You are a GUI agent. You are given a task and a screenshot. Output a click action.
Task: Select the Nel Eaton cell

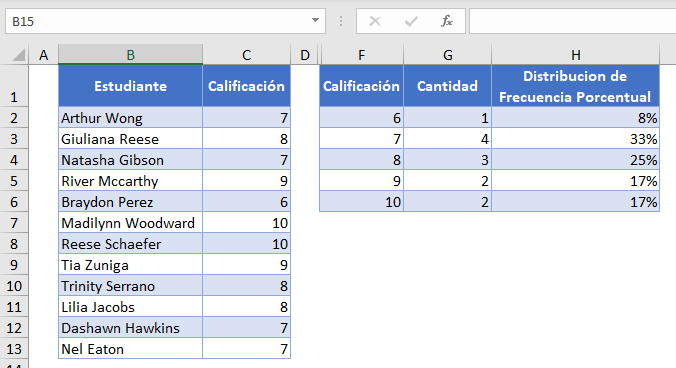[x=131, y=349]
